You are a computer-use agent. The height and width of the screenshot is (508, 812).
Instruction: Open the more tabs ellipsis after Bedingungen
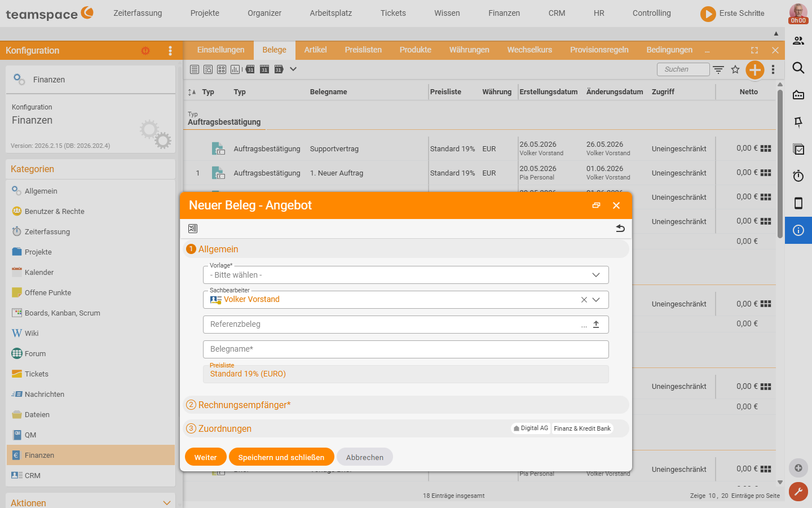click(x=707, y=50)
